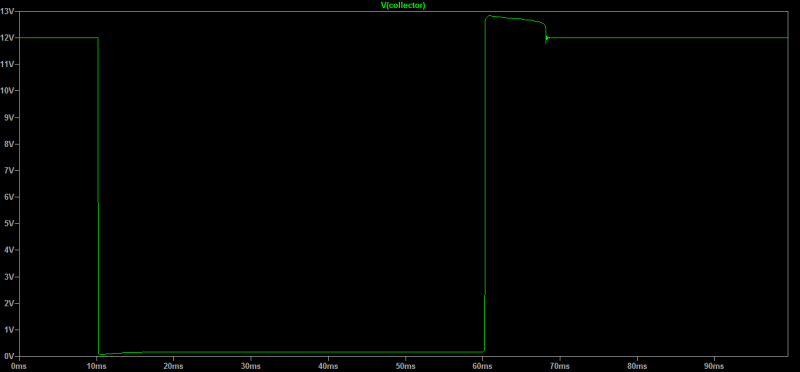Click the 50ms time axis label
The height and width of the screenshot is (372, 800).
(405, 366)
